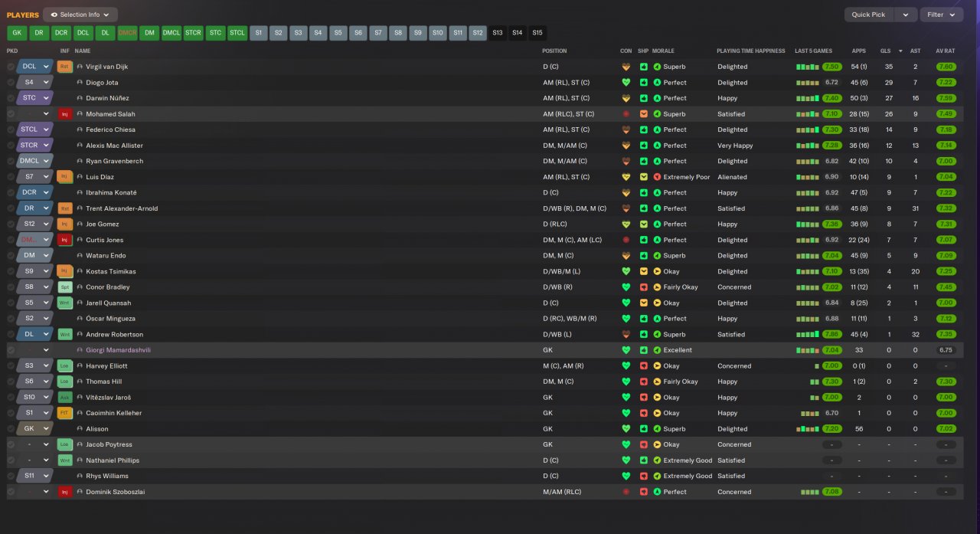The width and height of the screenshot is (980, 534).
Task: Select the S12 substitute slot
Action: (478, 33)
